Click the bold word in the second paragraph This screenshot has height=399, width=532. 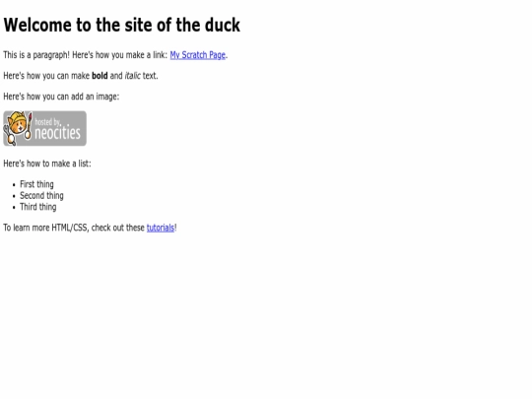point(100,76)
